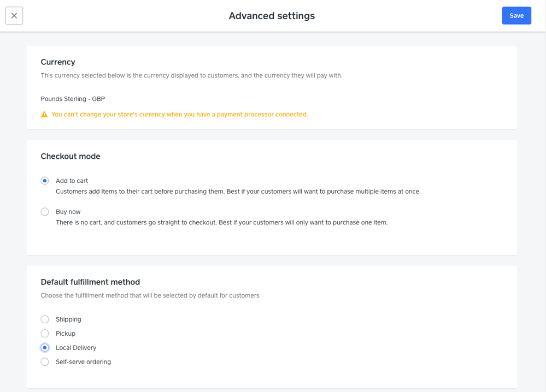Click the orange warning triangle icon

point(44,115)
